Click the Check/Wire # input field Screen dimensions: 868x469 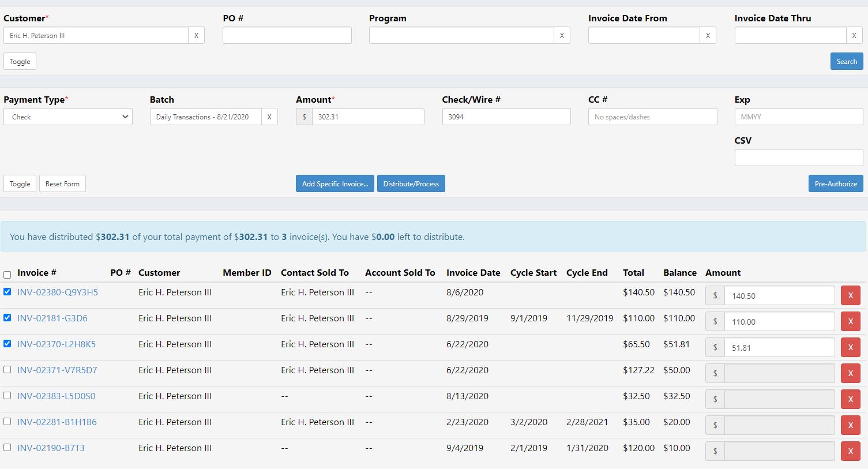(506, 117)
